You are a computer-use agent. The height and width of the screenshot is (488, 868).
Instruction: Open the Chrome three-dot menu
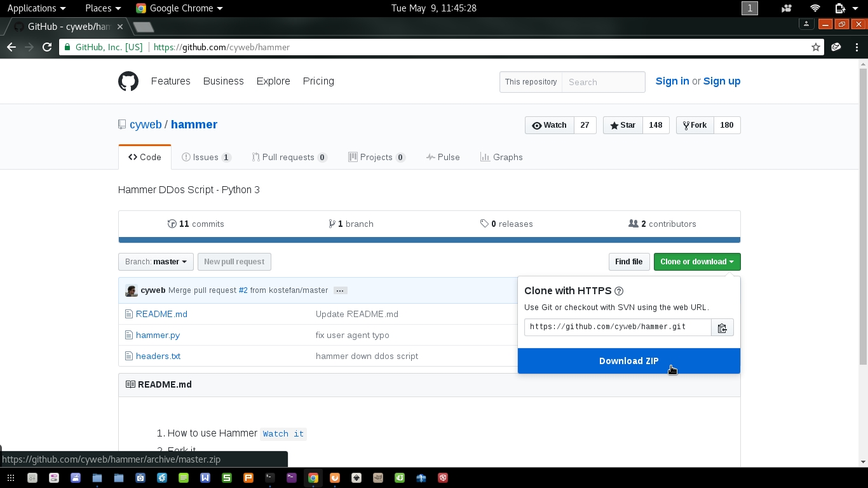(x=856, y=47)
